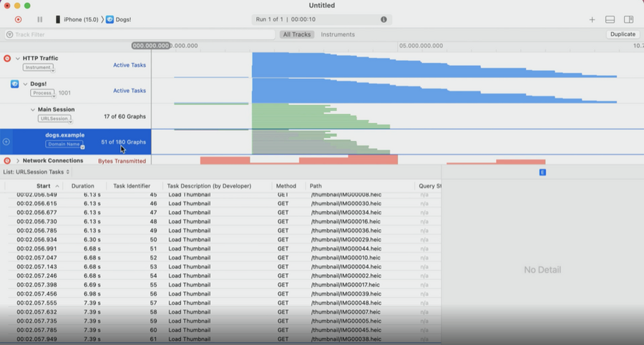
Task: Toggle the detail area pane icon
Action: (610, 19)
